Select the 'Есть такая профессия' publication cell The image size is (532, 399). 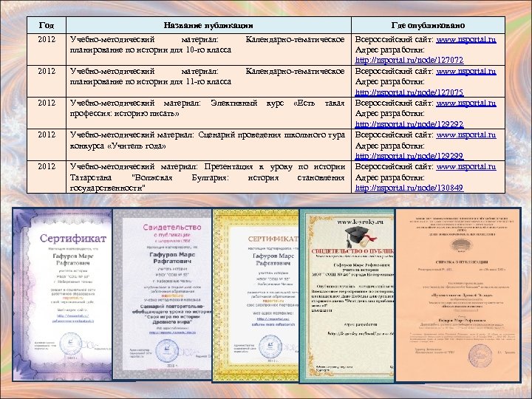pyautogui.click(x=208, y=113)
